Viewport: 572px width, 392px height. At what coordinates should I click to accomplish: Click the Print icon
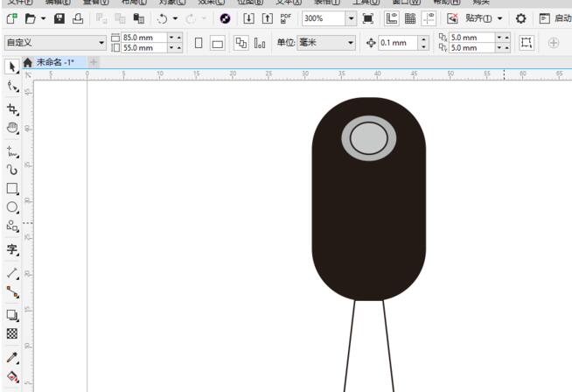pos(78,18)
